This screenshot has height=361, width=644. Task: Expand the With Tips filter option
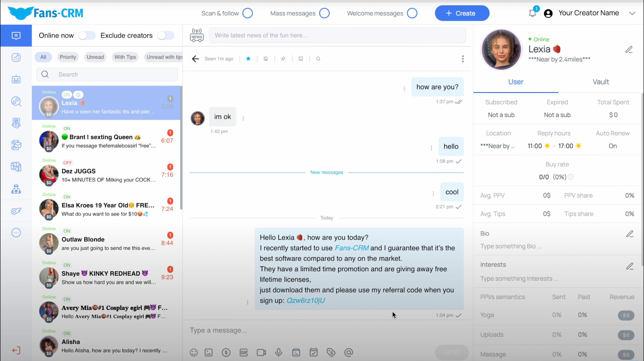[x=125, y=57]
